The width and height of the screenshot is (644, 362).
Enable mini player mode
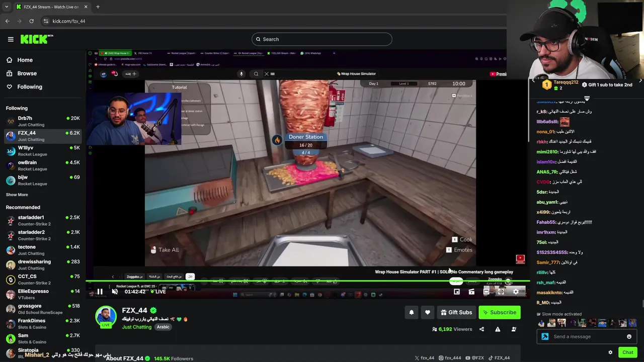457,292
